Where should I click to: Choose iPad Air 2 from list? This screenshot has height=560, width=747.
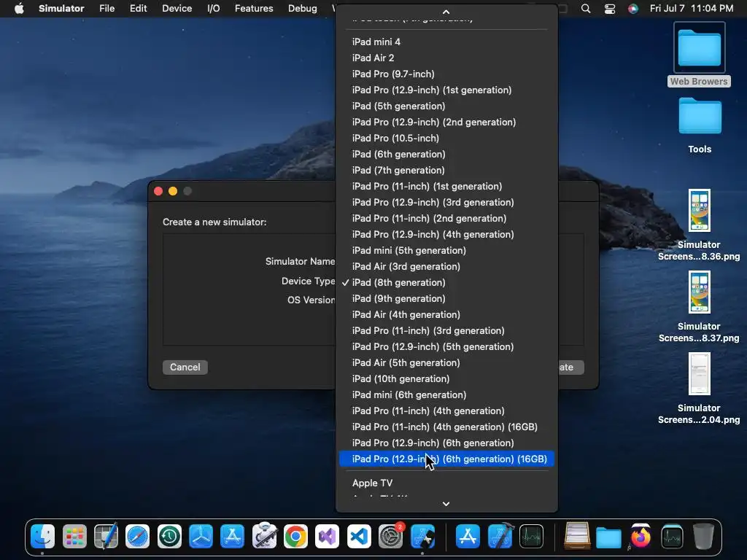tap(446, 58)
